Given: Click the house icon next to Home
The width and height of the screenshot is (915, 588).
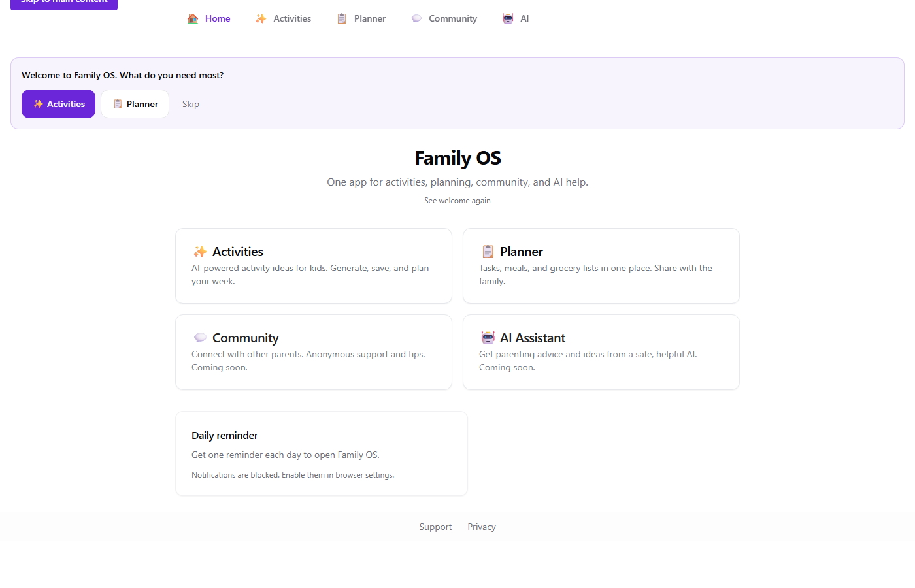Looking at the screenshot, I should [191, 18].
